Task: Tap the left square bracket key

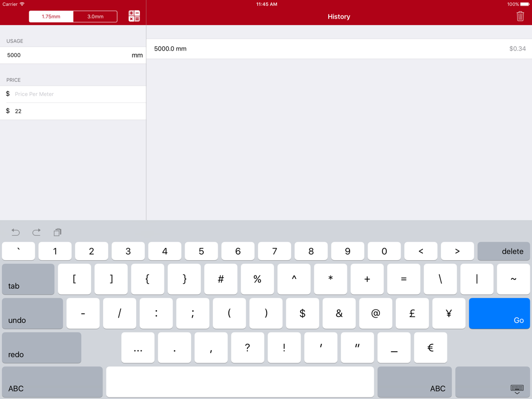Action: click(x=74, y=279)
